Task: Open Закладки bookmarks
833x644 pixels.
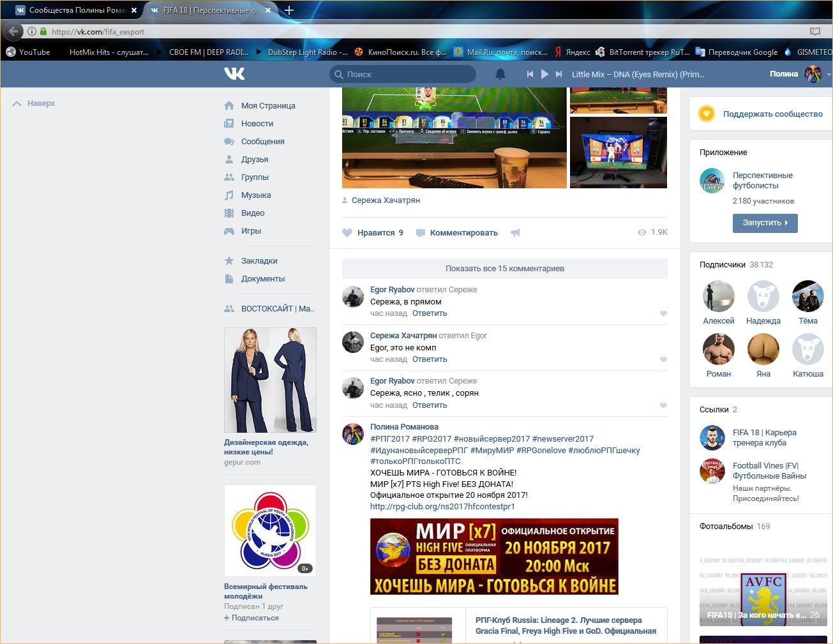Action: point(259,260)
